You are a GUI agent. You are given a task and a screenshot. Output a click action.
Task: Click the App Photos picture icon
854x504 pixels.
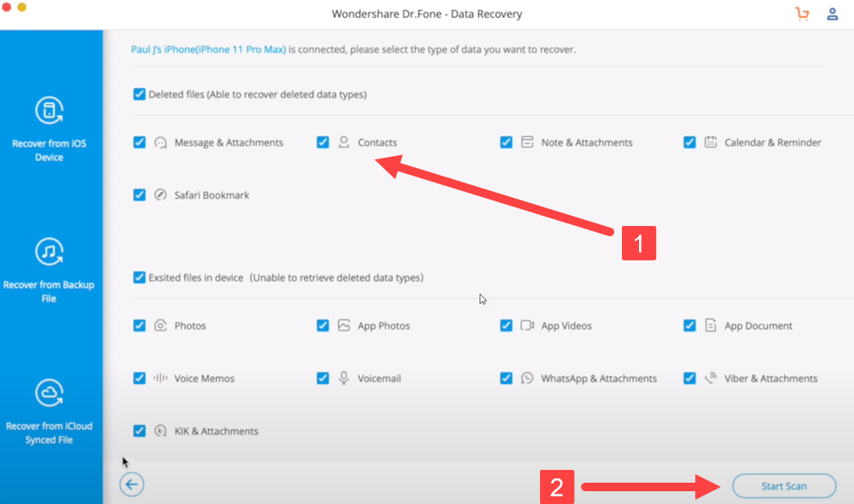pyautogui.click(x=344, y=326)
